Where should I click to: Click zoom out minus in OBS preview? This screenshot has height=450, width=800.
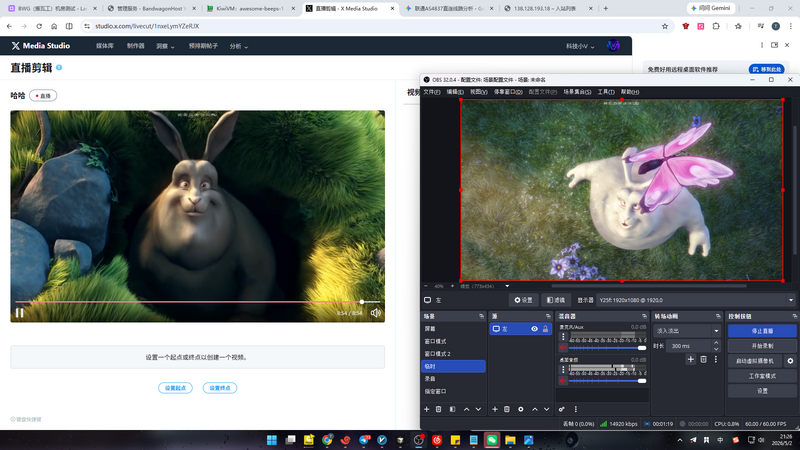[x=426, y=286]
